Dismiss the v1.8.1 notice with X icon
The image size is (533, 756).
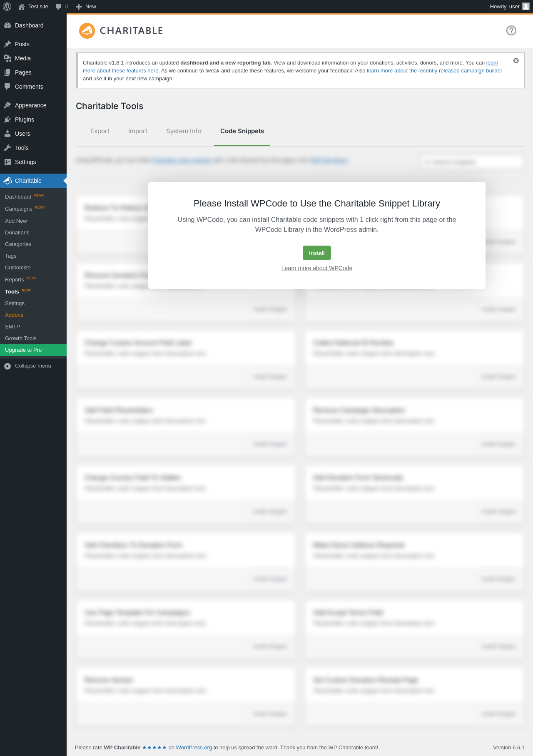(x=516, y=61)
